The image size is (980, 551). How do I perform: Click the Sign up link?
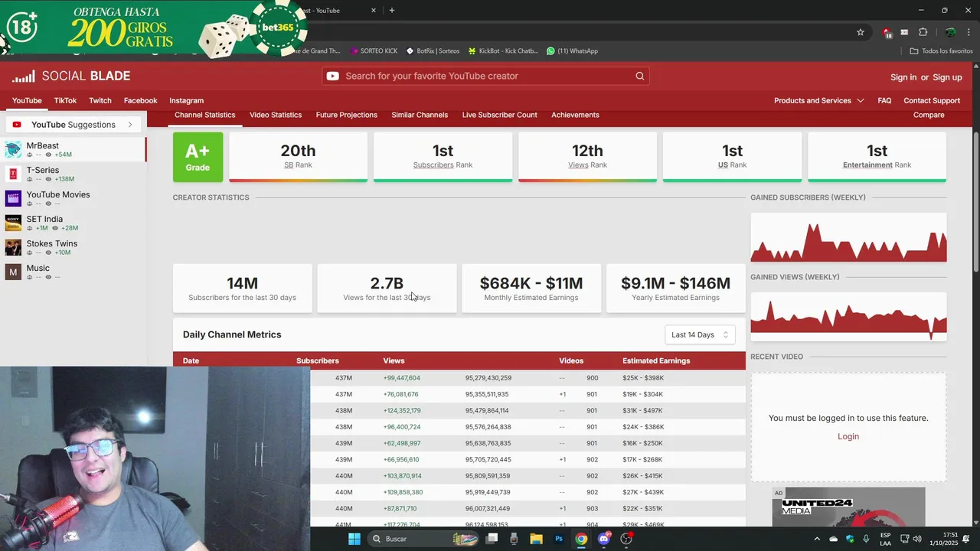click(947, 77)
